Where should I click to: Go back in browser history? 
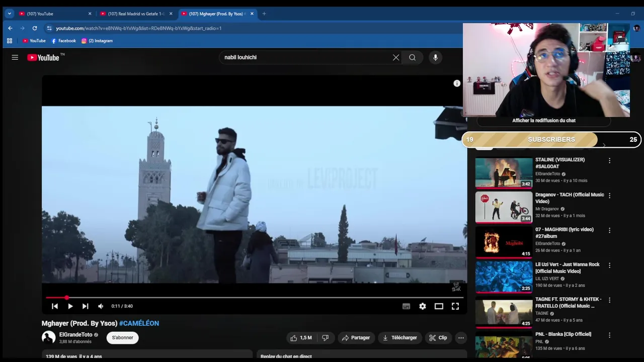coord(10,28)
